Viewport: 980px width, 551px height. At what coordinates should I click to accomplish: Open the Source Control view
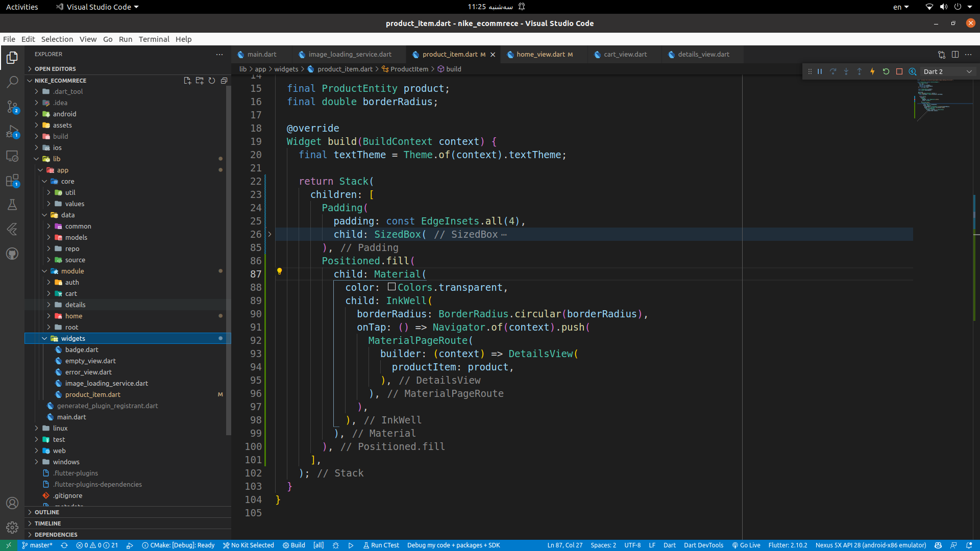pyautogui.click(x=12, y=107)
